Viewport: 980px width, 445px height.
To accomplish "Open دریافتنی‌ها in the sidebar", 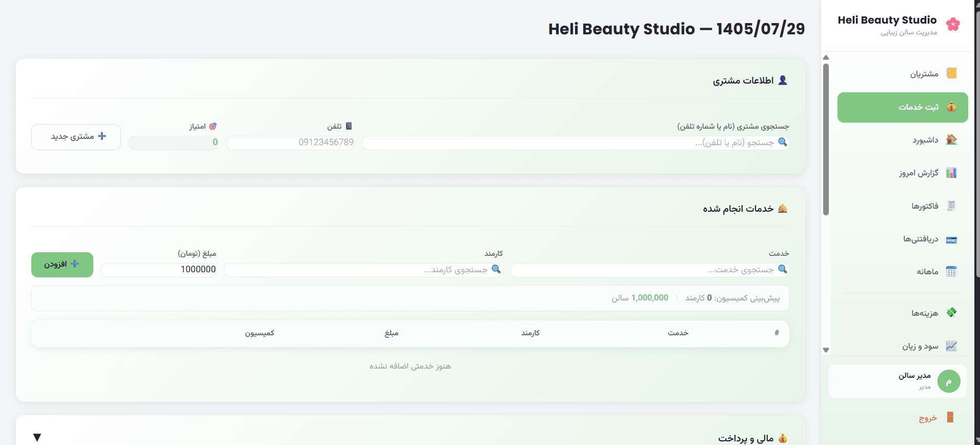I will (x=903, y=239).
